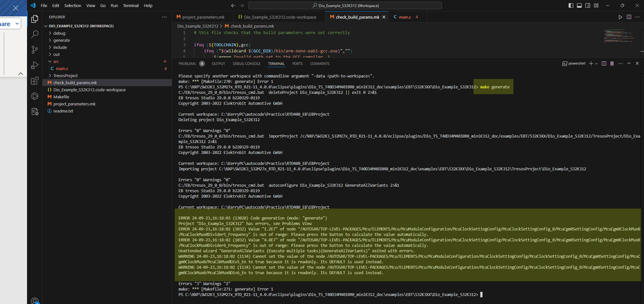The image size is (644, 304).
Task: Toggle primary side bar layout icon
Action: [571, 5]
